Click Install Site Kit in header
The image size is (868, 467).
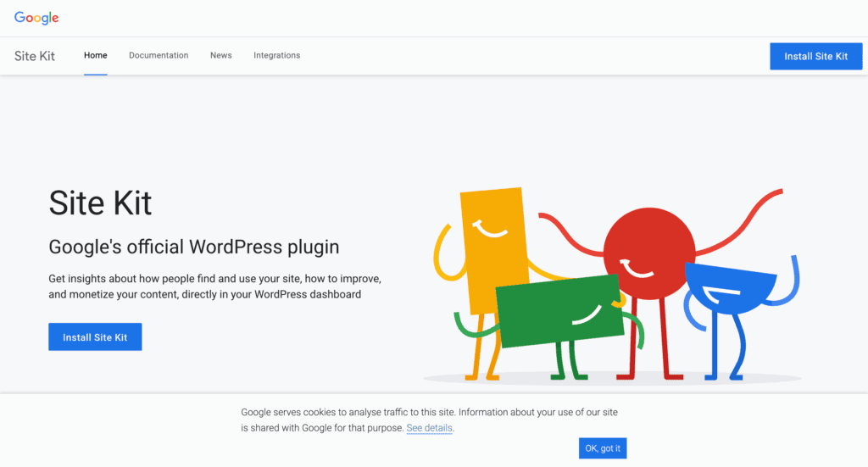[815, 56]
